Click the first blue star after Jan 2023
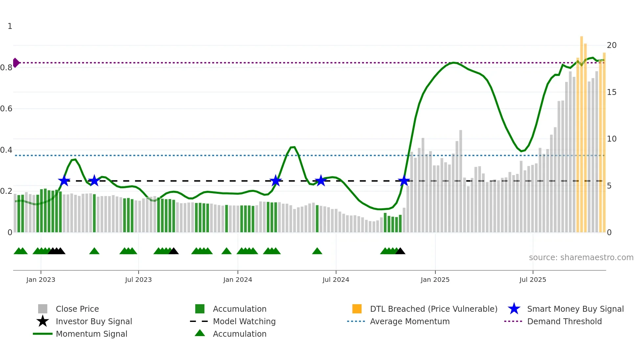Viewport: 644px width, 362px height. click(64, 181)
